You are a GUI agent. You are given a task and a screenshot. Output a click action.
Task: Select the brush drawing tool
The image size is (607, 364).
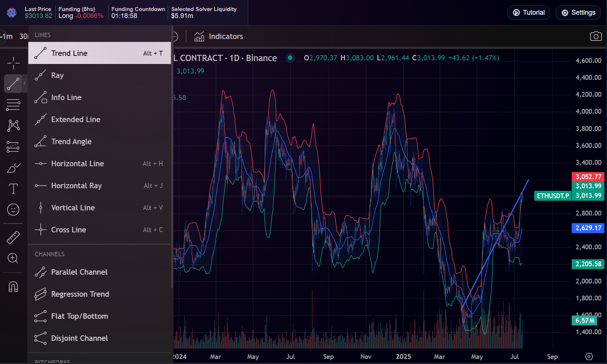(14, 168)
